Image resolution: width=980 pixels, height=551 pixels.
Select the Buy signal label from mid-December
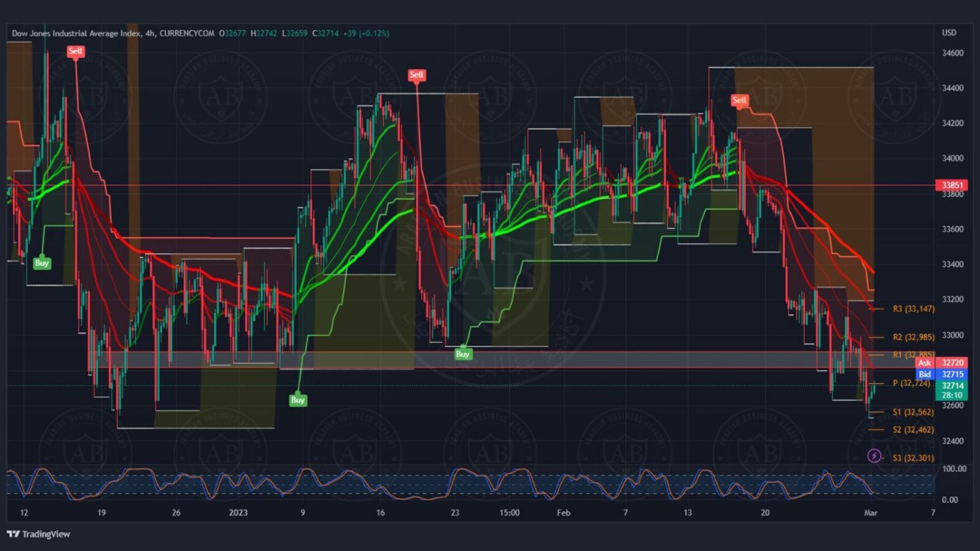pos(42,263)
